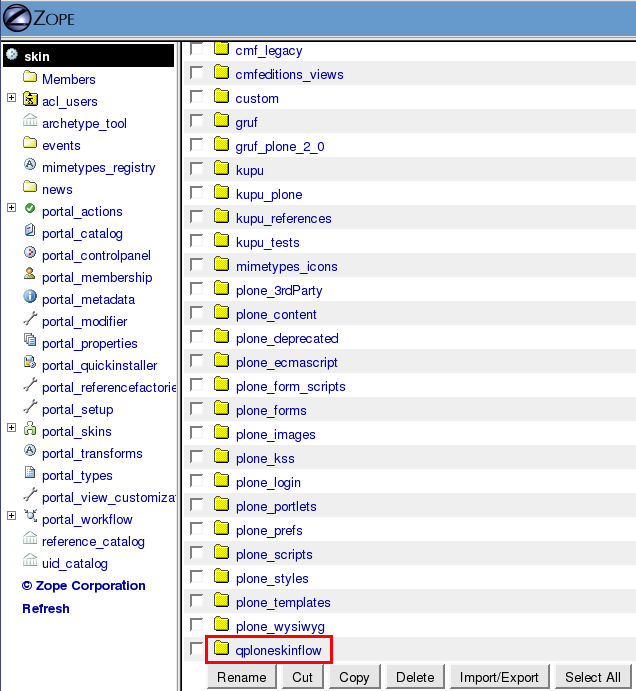
Task: Click the reference_catalog building icon
Action: click(30, 538)
